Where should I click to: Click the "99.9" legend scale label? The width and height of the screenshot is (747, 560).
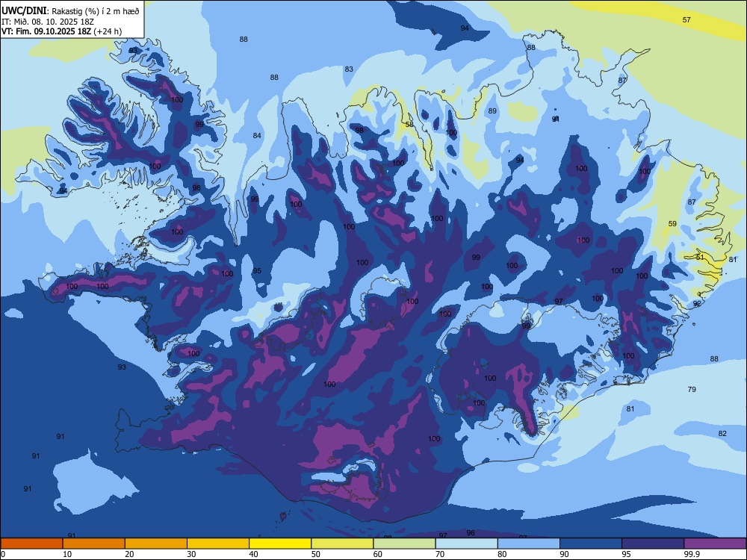coord(692,554)
